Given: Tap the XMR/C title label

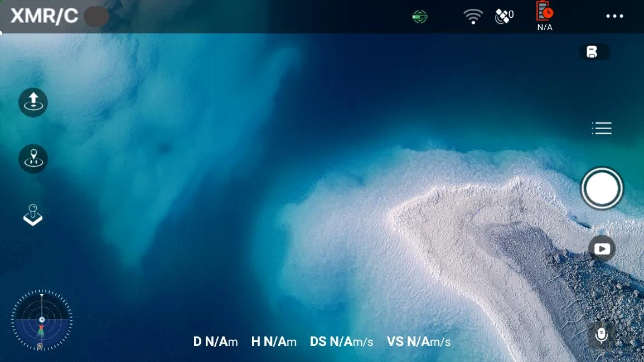Looking at the screenshot, I should [44, 17].
